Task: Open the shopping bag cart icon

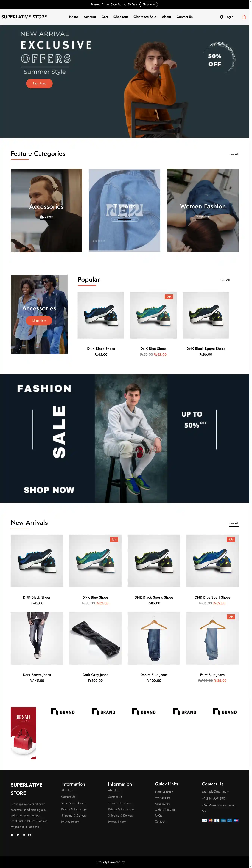Action: click(244, 17)
